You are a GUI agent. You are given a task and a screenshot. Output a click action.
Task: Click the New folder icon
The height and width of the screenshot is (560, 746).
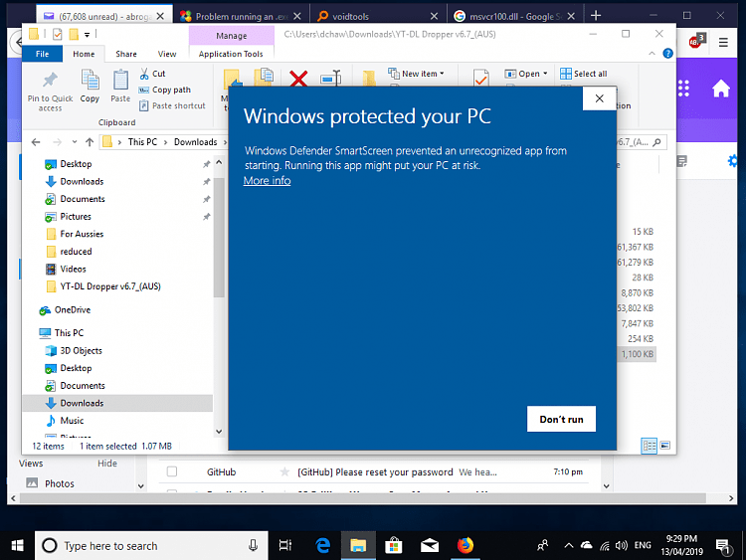pos(369,79)
